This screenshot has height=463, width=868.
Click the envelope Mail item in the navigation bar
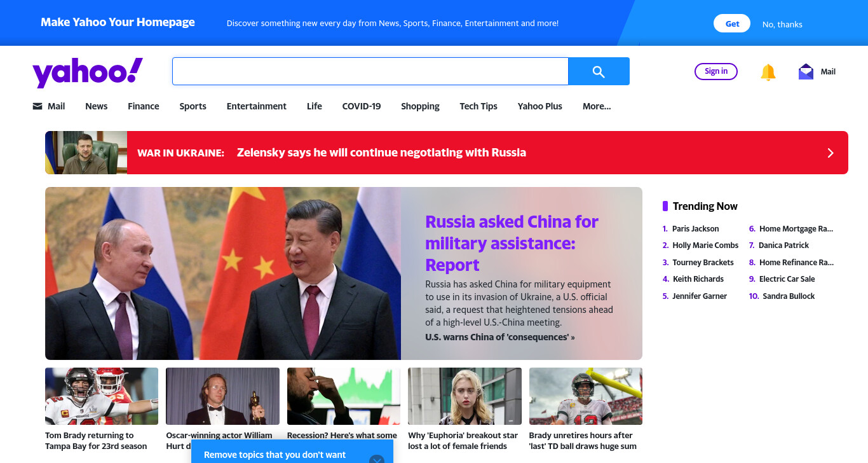pos(49,106)
